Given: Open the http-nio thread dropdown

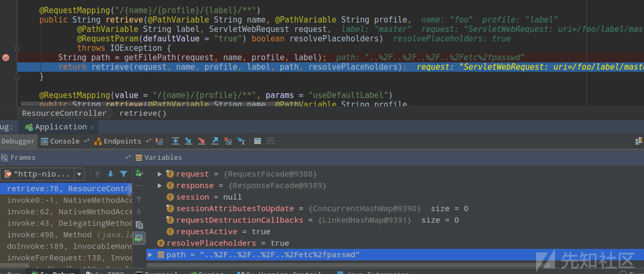Looking at the screenshot, I should tap(79, 174).
